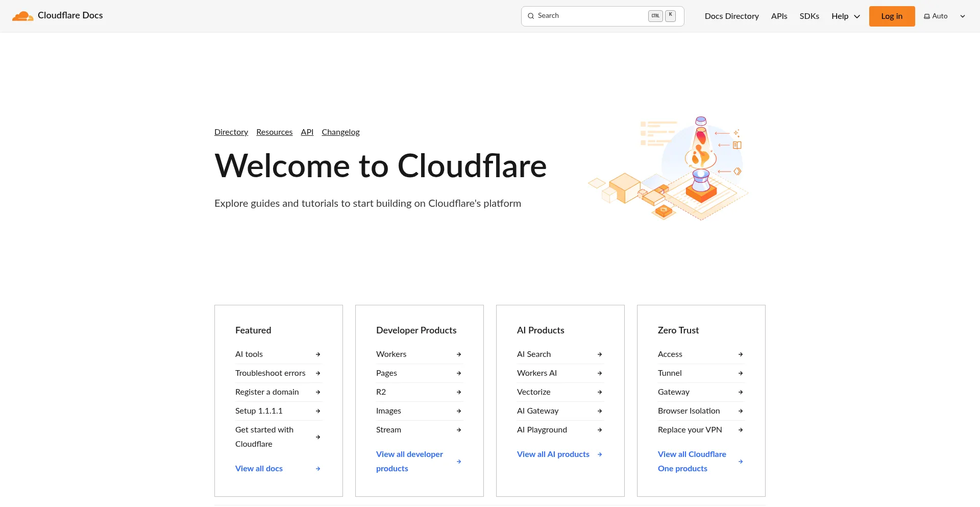Click the Cloudflare cloud logo icon
Viewport: 980px width, 507px height.
coord(22,16)
